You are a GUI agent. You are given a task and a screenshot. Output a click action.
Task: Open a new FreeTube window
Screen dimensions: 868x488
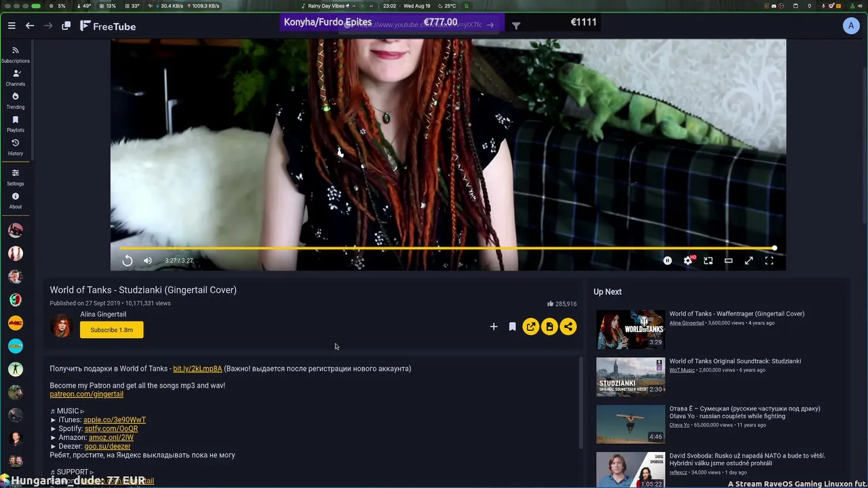tap(66, 26)
